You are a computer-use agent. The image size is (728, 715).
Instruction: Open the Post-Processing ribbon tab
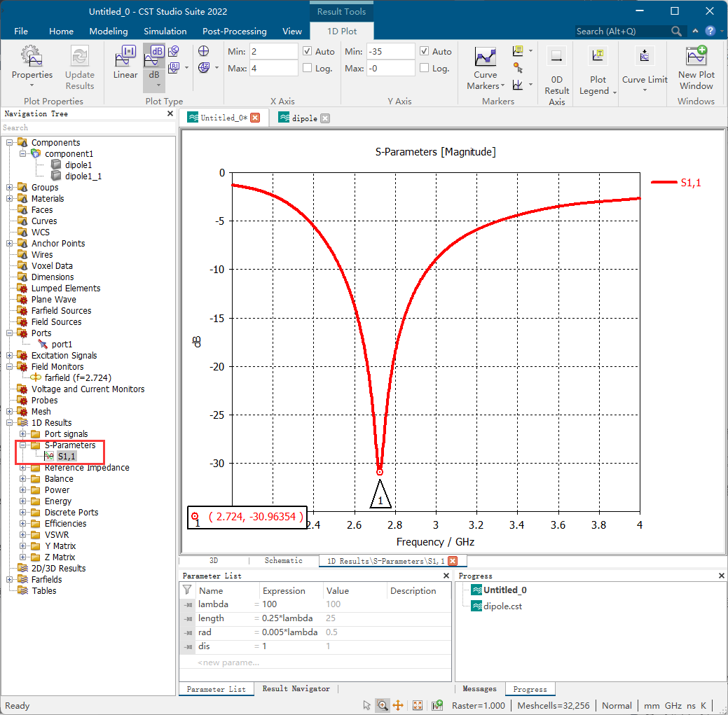pos(235,31)
